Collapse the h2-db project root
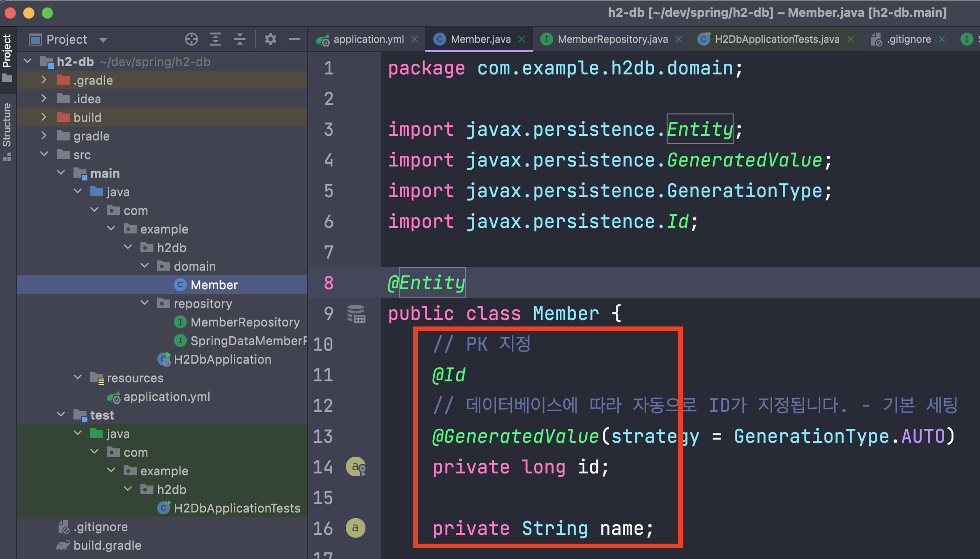 28,61
